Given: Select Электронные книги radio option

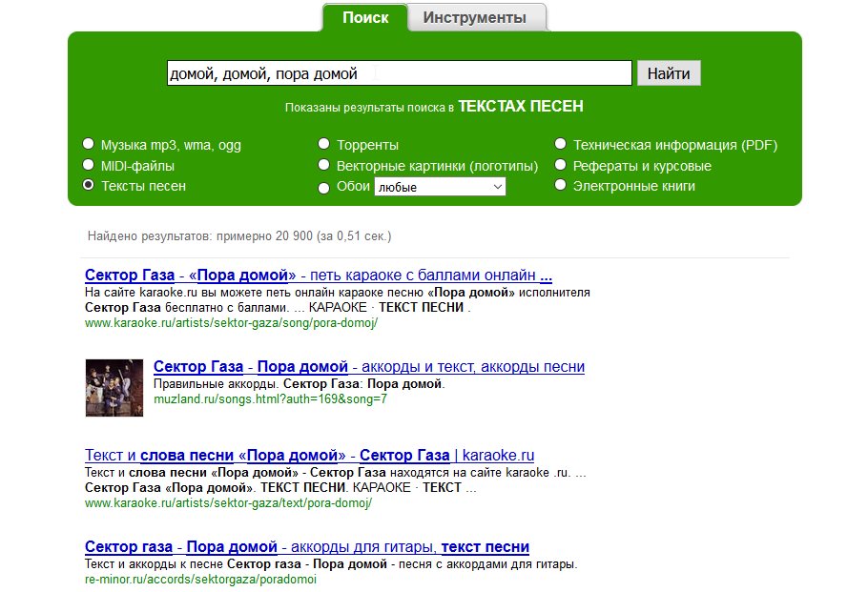Looking at the screenshot, I should (x=560, y=186).
